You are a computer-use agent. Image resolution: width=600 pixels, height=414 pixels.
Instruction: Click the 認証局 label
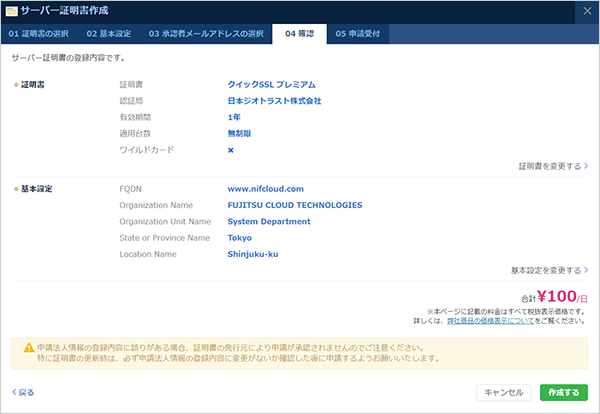pos(131,101)
